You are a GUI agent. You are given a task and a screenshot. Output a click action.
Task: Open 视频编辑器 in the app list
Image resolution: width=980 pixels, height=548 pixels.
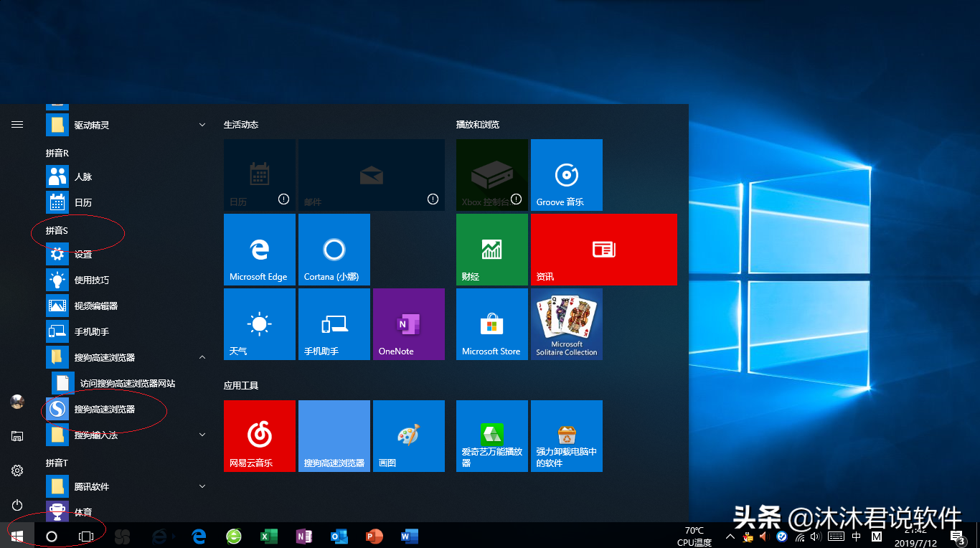(126, 306)
